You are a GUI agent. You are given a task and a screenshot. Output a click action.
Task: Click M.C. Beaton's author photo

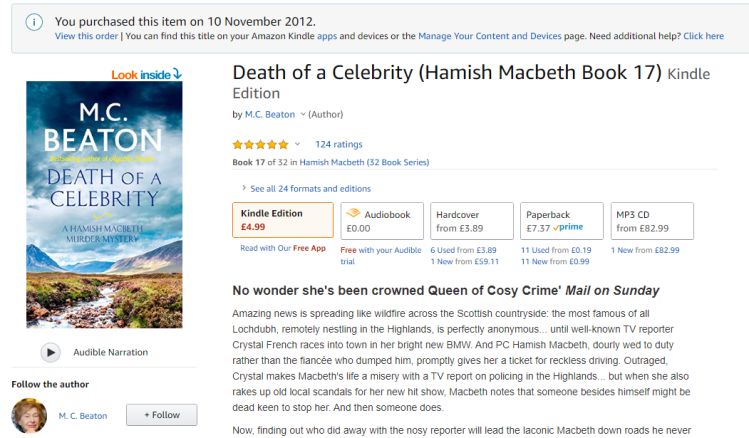(x=28, y=415)
